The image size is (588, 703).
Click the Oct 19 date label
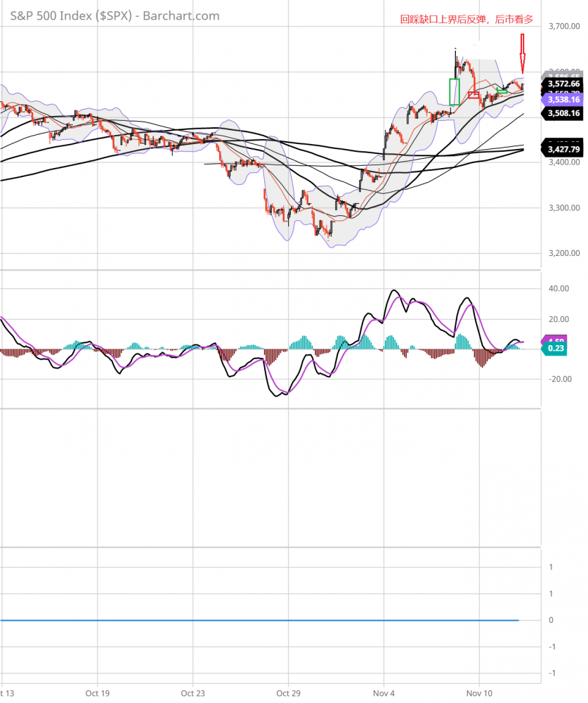tap(98, 692)
